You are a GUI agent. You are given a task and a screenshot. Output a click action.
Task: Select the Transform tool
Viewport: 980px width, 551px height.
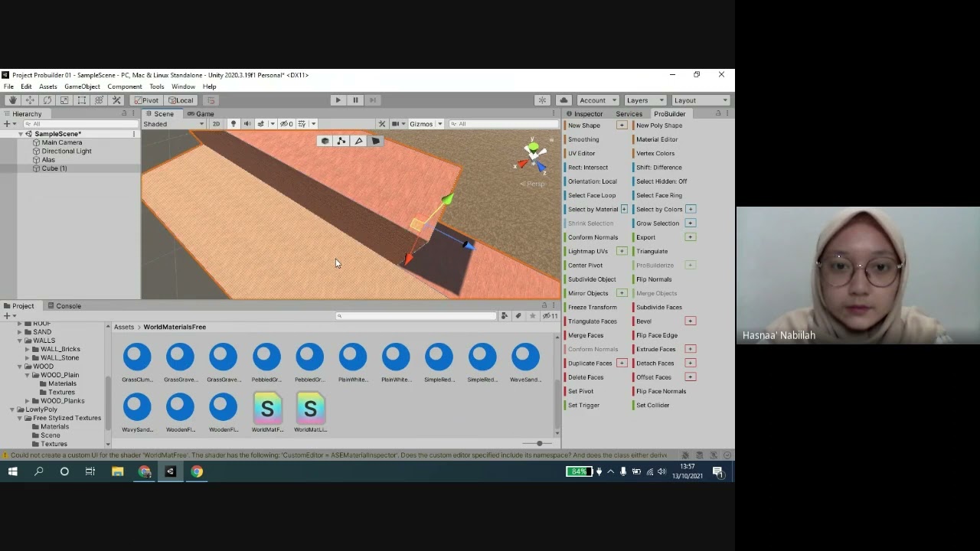tap(99, 100)
